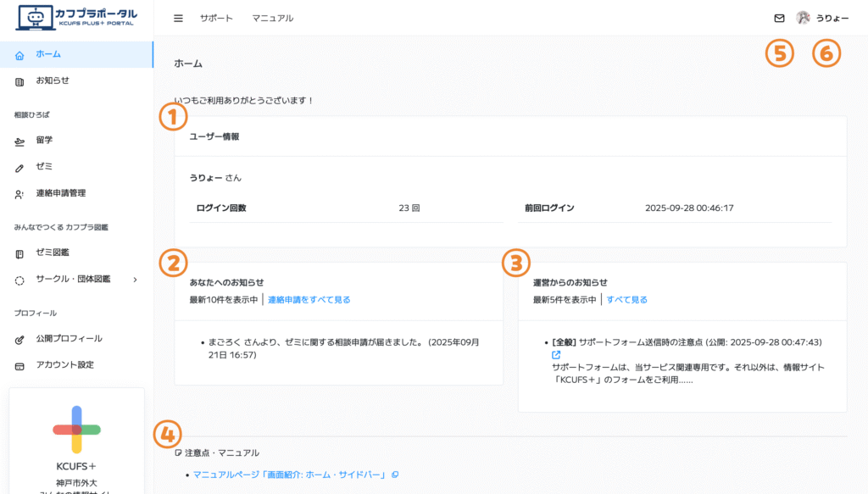The image size is (868, 494).
Task: Select ゼミ図鑑 in the sidebar
Action: click(x=53, y=253)
